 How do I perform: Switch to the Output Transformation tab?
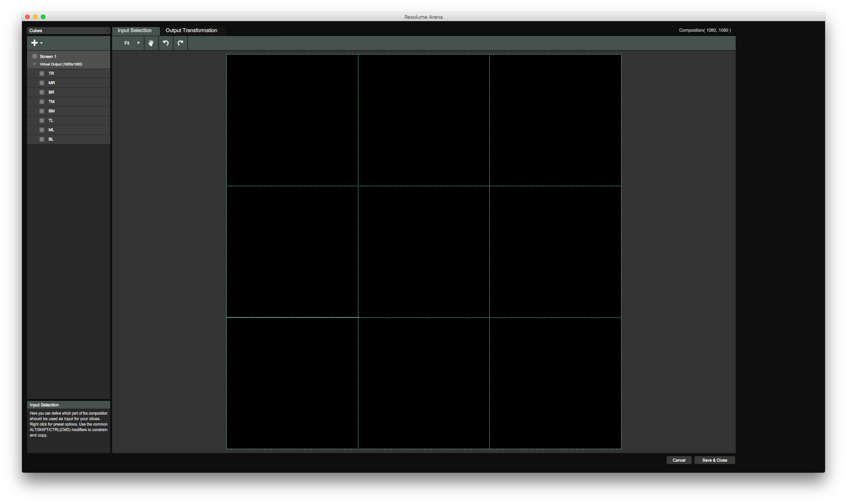pos(191,31)
